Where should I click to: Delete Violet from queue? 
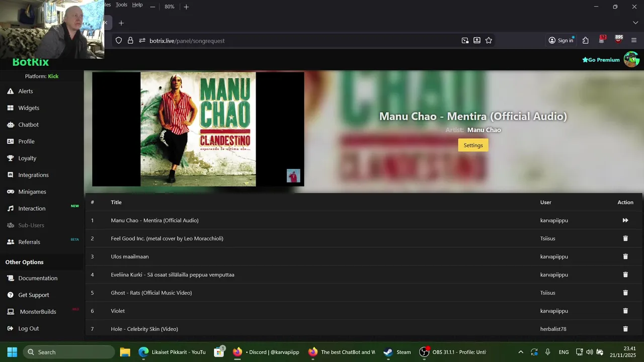[625, 311]
